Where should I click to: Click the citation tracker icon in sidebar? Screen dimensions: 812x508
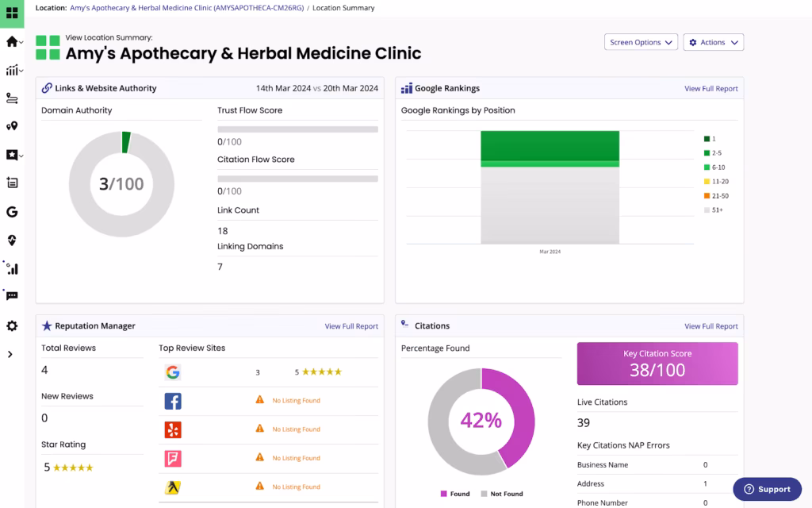pos(12,98)
